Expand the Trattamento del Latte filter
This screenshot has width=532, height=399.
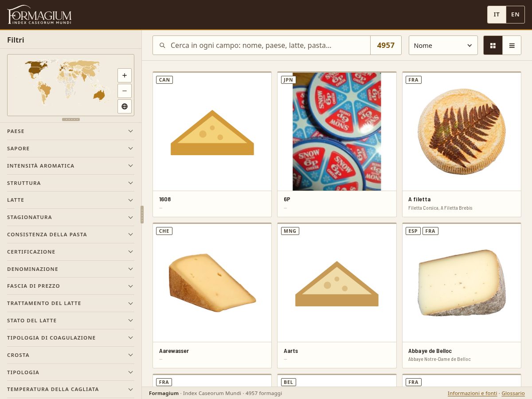[x=70, y=303]
